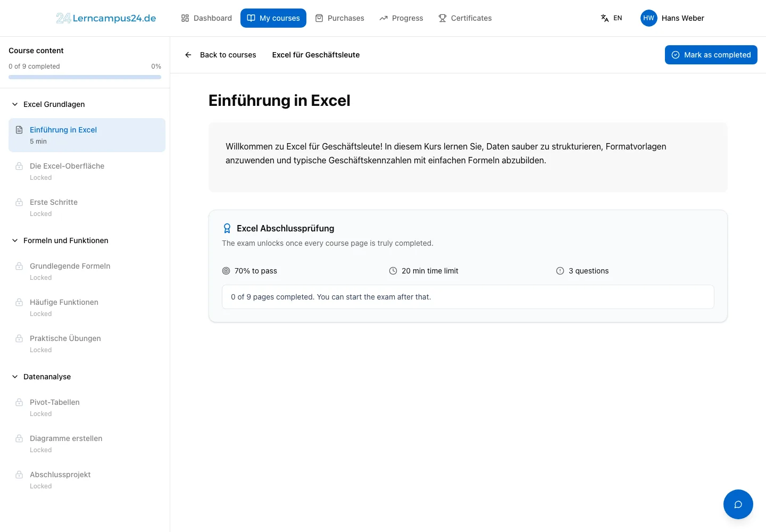Select the locked Die Excel-Oberfläche lesson
Image resolution: width=766 pixels, height=532 pixels.
(87, 171)
